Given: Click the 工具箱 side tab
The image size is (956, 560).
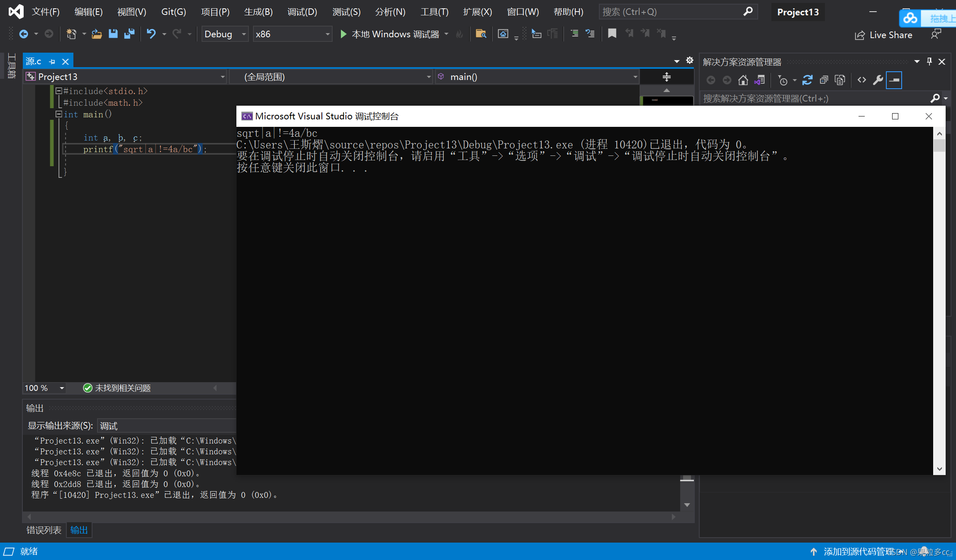Looking at the screenshot, I should tap(11, 65).
